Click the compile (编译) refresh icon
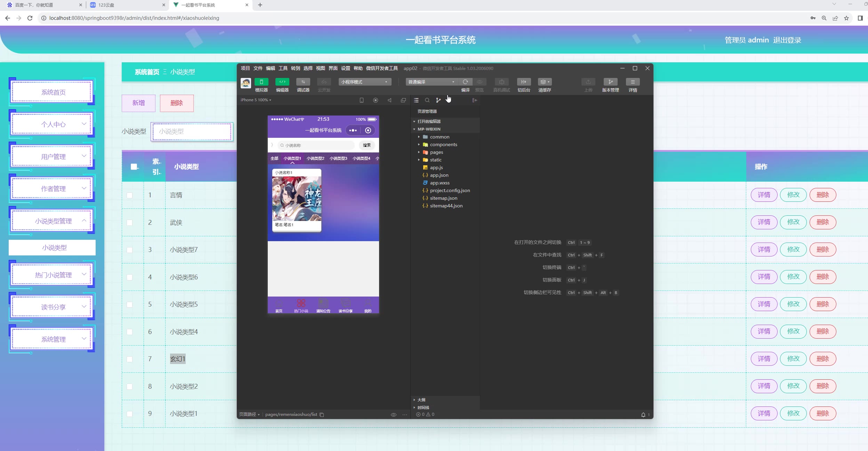Screen dimensions: 868x451 [465, 82]
